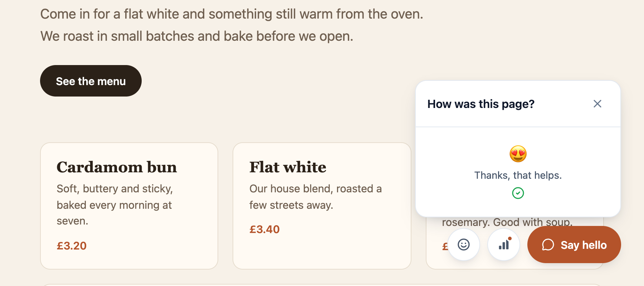Click the small batches roast sentence
The height and width of the screenshot is (286, 644).
coord(197,36)
